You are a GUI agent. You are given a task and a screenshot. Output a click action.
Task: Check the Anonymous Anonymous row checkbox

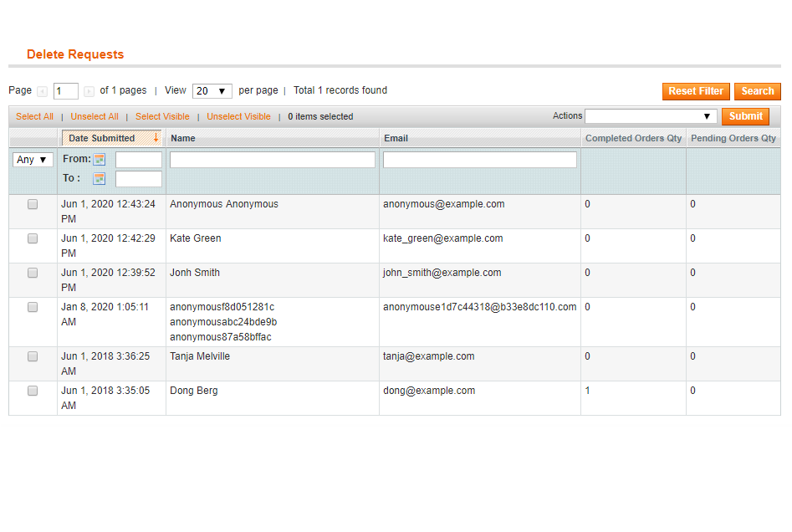[33, 204]
